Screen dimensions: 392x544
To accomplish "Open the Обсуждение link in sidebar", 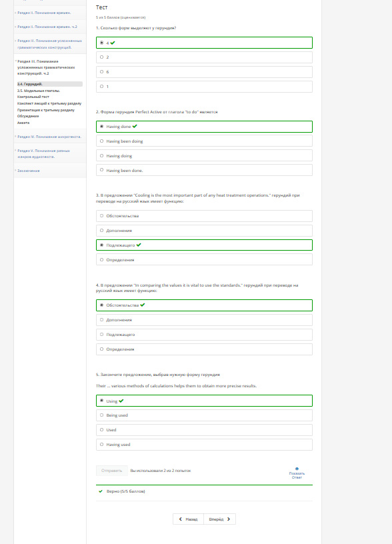I will coord(28,116).
